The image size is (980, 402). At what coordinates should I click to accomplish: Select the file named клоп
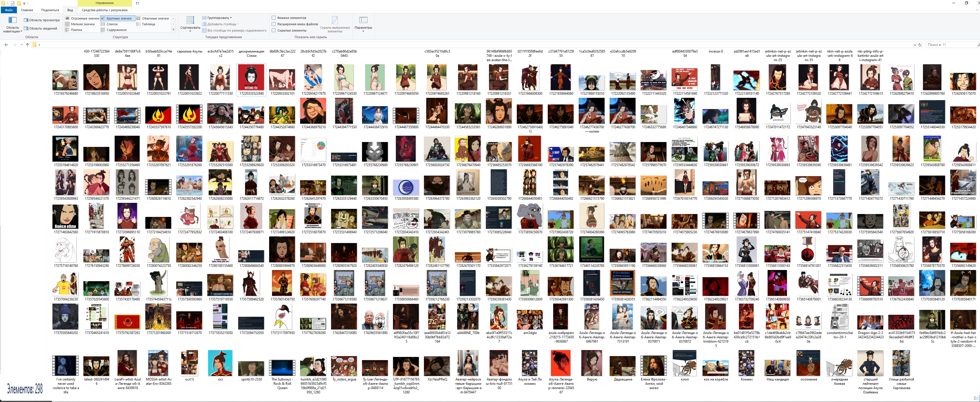(685, 366)
